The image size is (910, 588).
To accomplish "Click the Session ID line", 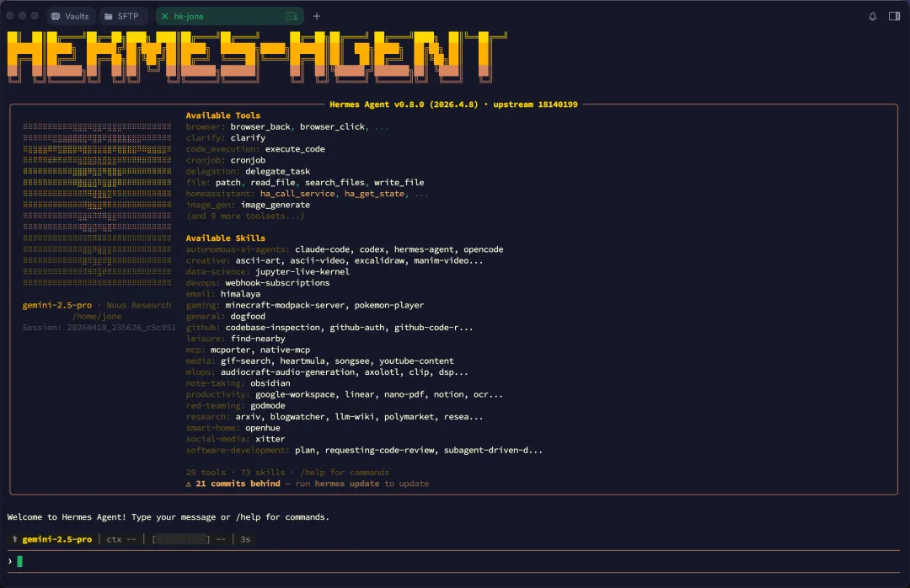I will tap(99, 328).
